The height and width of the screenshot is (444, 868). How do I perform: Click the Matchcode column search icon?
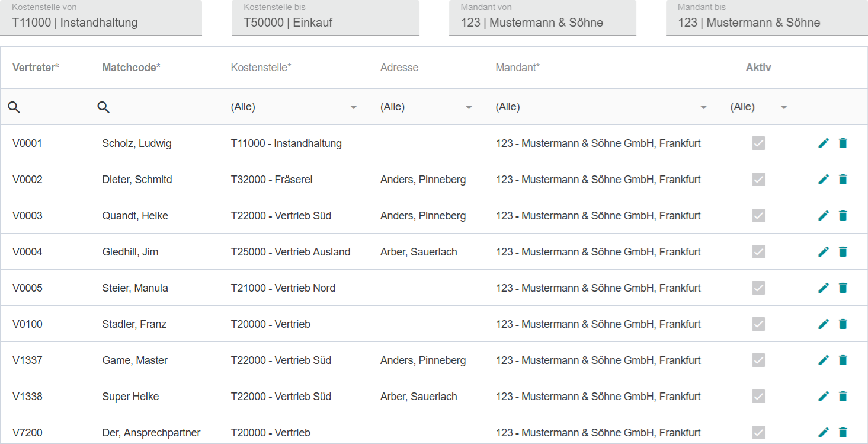104,107
